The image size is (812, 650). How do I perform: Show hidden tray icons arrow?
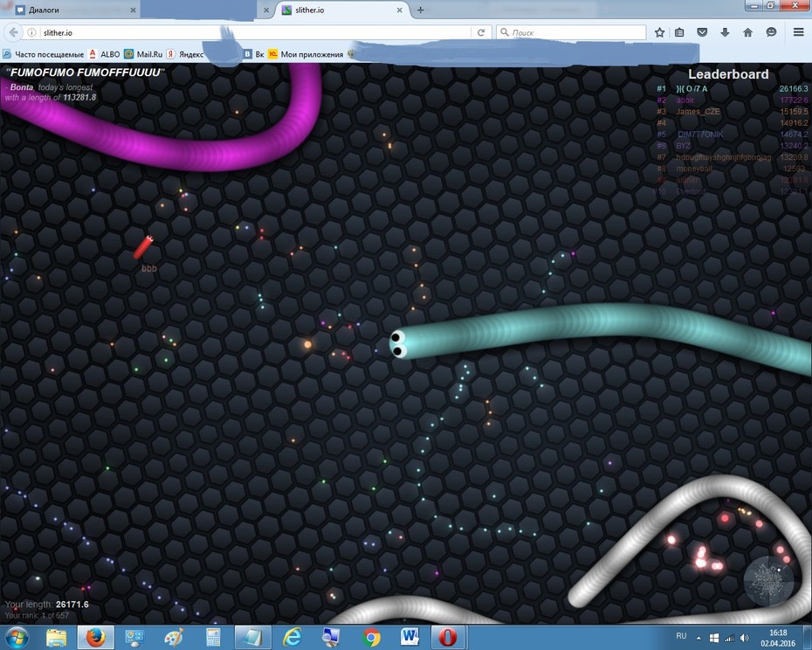(698, 638)
